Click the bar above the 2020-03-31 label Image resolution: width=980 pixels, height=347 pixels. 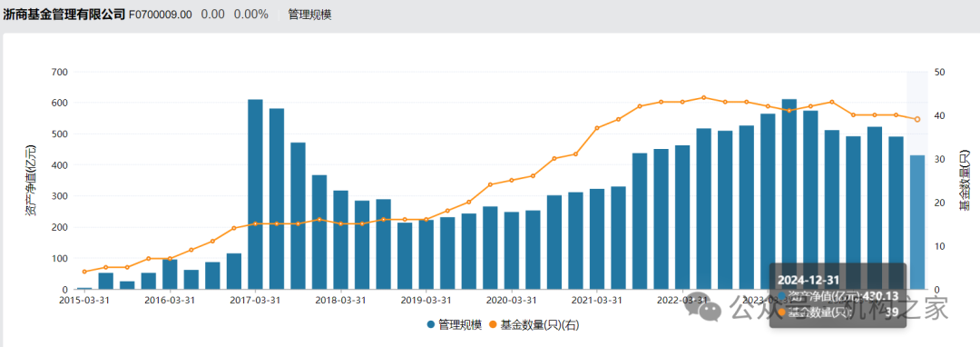point(512,251)
